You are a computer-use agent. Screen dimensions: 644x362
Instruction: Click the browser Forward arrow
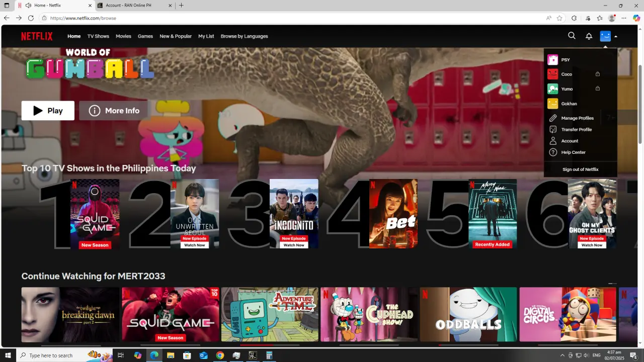click(x=19, y=18)
